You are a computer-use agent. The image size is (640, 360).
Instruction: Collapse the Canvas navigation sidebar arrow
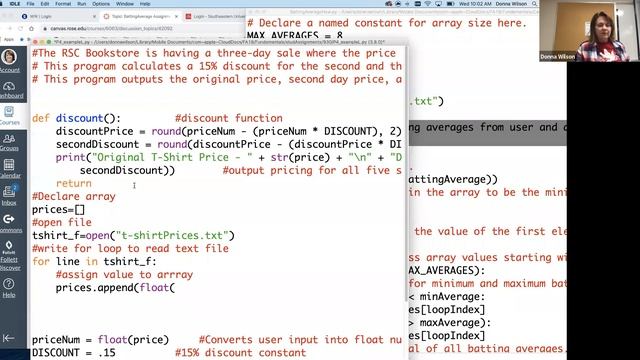coord(8,338)
